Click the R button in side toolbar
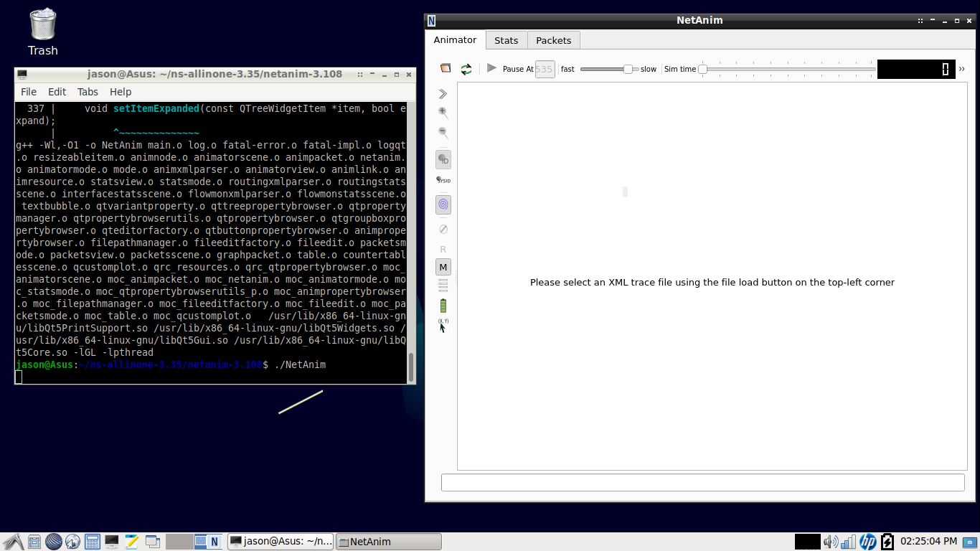980x551 pixels. tap(443, 249)
